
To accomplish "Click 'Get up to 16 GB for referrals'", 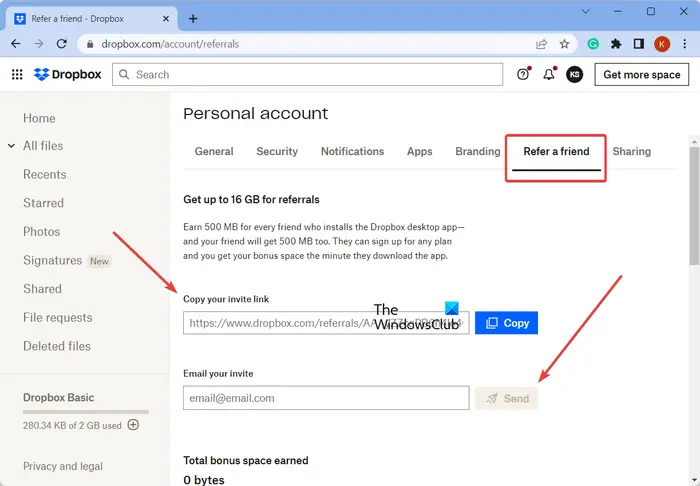I will 251,199.
